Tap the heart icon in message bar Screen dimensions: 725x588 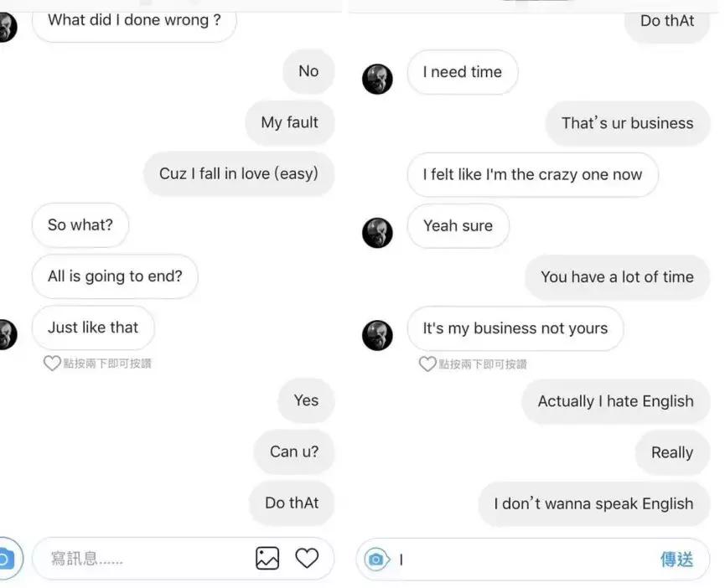click(x=308, y=558)
